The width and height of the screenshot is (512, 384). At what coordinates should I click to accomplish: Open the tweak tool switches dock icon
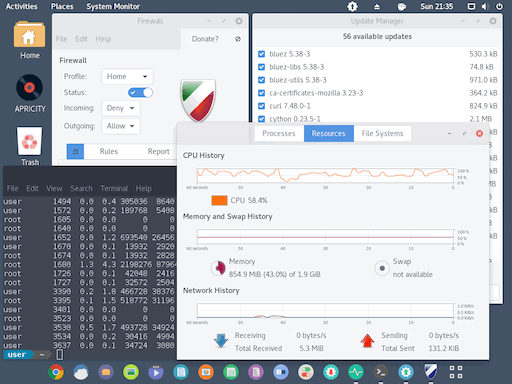(306, 372)
